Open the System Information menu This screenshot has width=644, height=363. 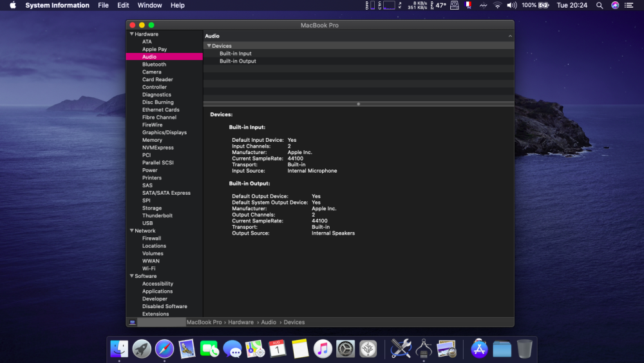(57, 5)
